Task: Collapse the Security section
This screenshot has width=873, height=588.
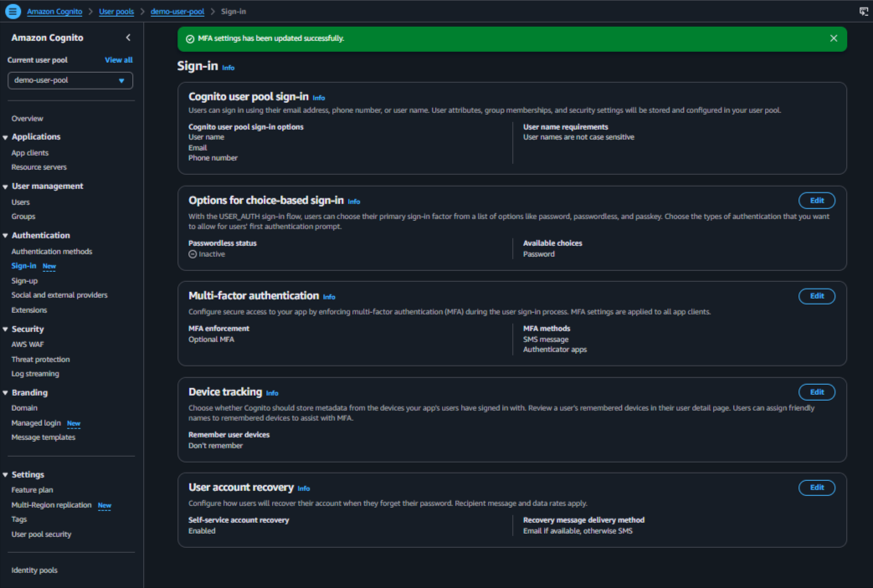Action: click(6, 330)
